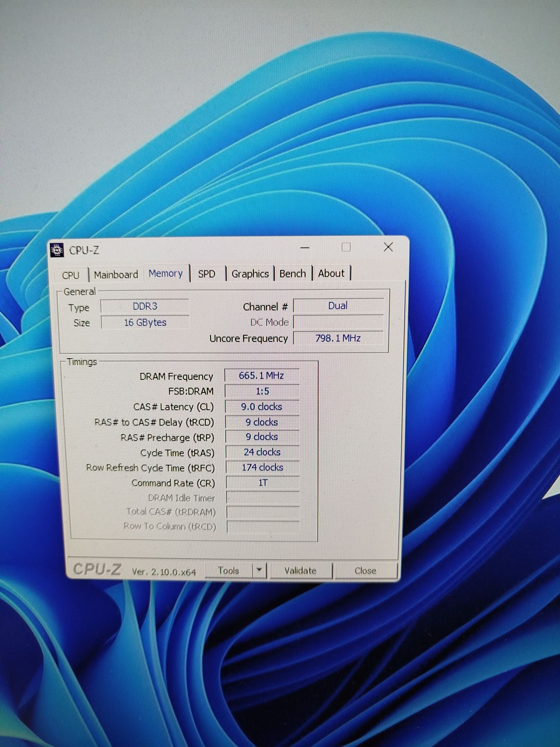
Task: Click the Size field showing 16 GBytes
Action: point(145,322)
